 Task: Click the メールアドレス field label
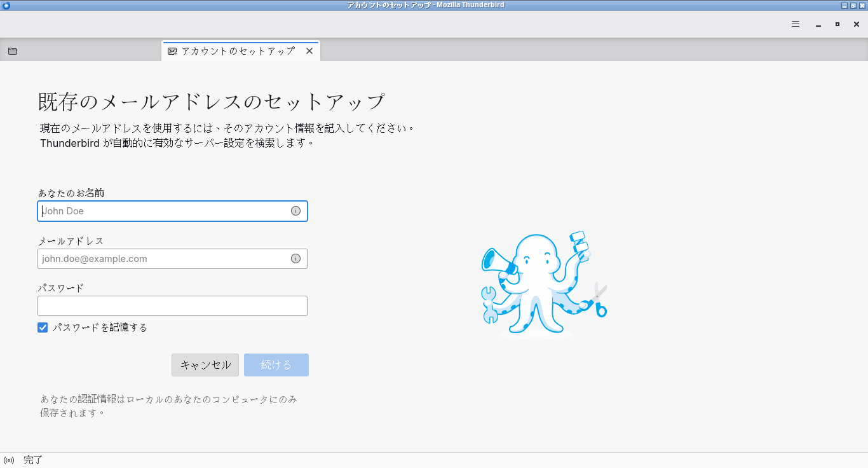tap(71, 241)
